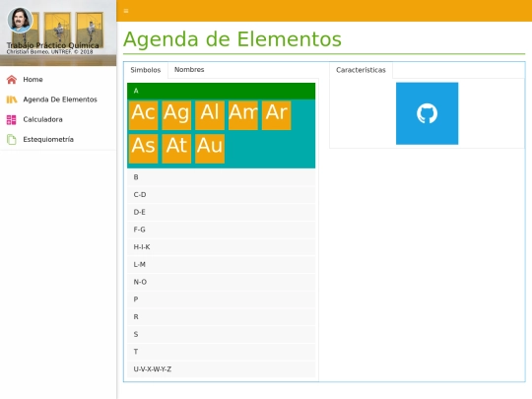This screenshot has width=532, height=399.
Task: Open the GitHub logo tile
Action: click(427, 113)
